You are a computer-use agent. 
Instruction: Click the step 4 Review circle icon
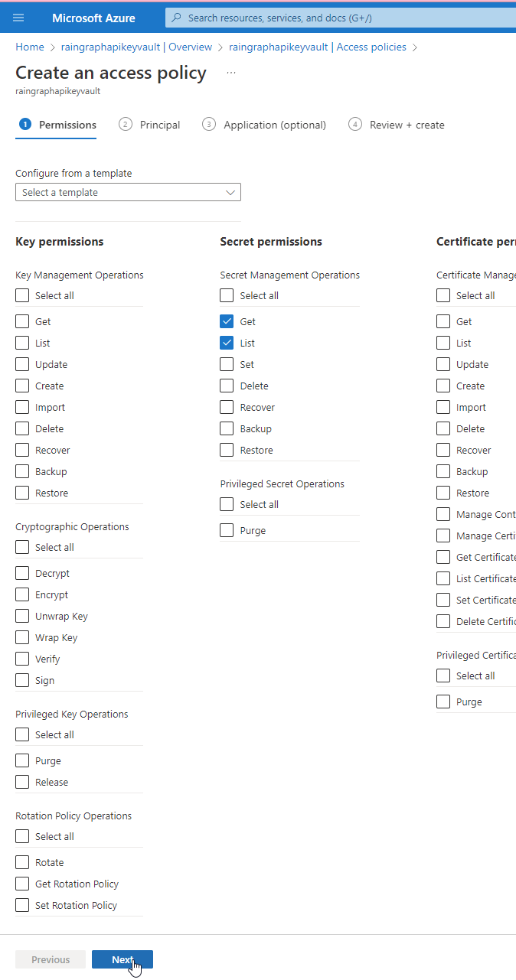(x=355, y=124)
